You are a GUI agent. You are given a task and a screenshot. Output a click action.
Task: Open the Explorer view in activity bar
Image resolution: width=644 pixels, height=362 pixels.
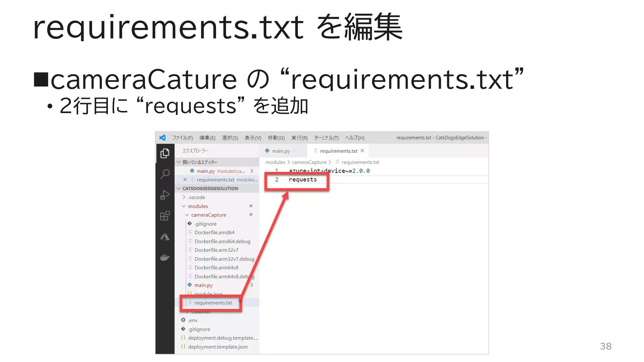click(165, 153)
